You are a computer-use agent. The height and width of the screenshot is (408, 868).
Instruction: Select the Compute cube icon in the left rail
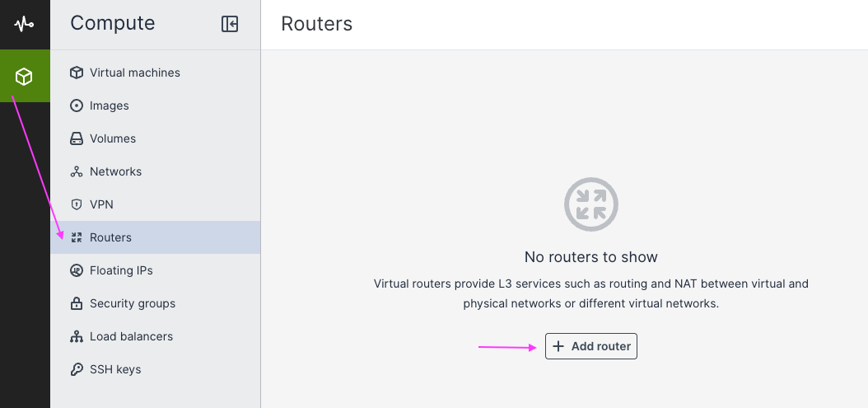pos(24,77)
